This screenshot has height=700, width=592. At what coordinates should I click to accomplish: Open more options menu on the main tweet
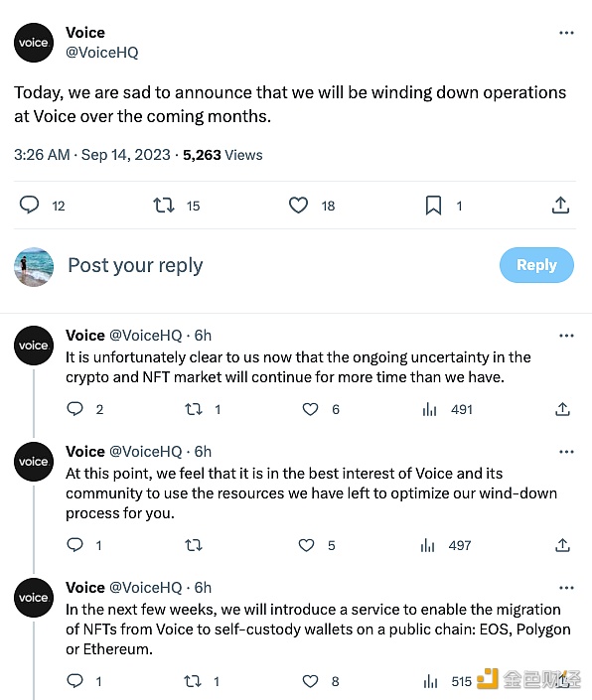tap(566, 33)
